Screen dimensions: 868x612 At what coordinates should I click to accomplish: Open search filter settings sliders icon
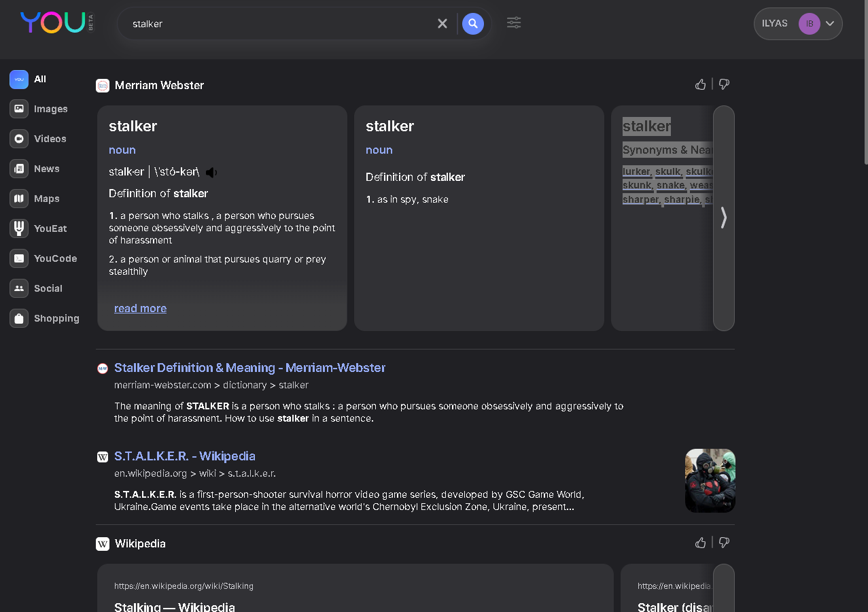[x=514, y=23]
